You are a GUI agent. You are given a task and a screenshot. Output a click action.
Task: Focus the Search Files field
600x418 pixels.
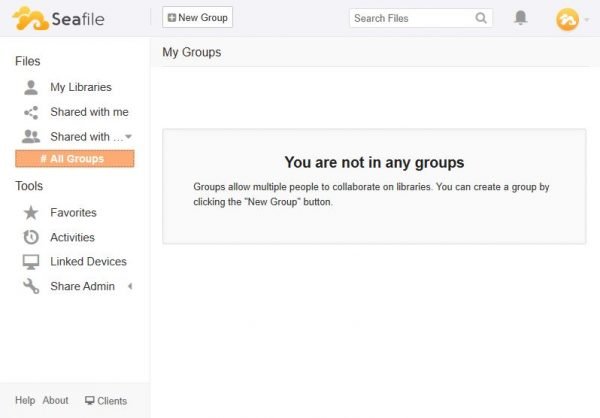[x=411, y=18]
